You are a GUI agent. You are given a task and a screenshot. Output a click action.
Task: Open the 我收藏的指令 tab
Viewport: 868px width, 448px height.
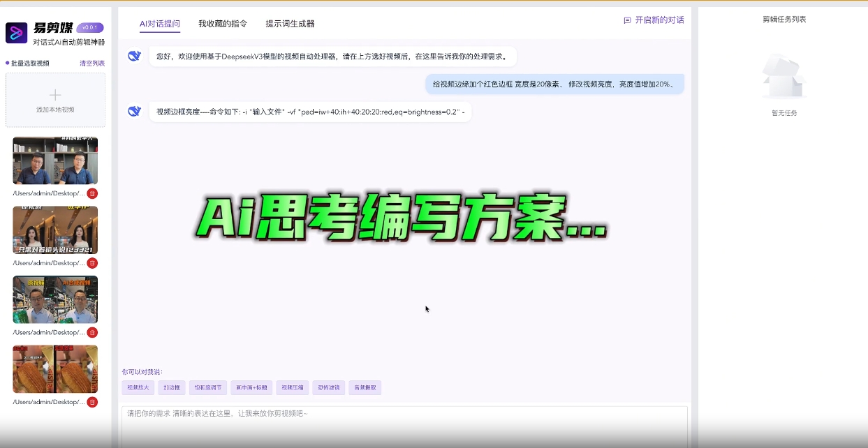tap(223, 24)
